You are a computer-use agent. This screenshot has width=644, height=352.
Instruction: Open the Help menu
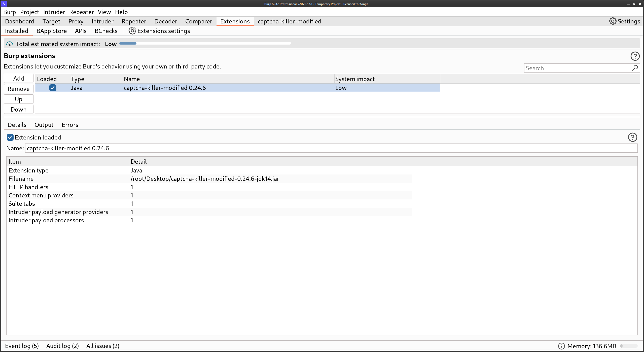[121, 12]
